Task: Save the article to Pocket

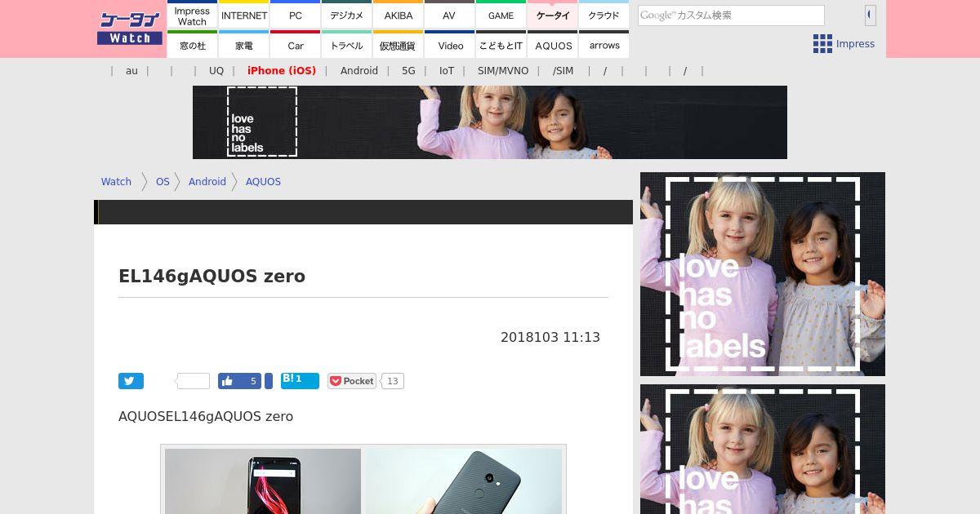Action: pyautogui.click(x=351, y=381)
